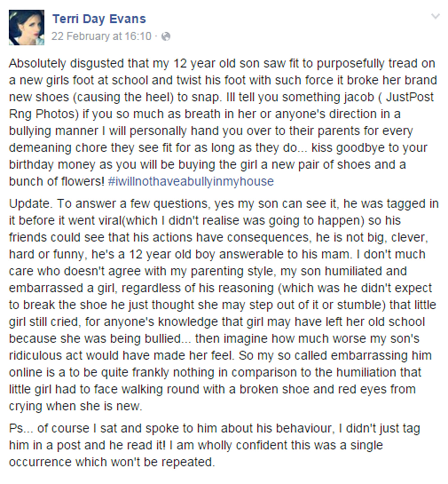Open the #iwillnothaveabullyinmyhouse hashtag
This screenshot has height=484, width=448.
click(x=191, y=181)
